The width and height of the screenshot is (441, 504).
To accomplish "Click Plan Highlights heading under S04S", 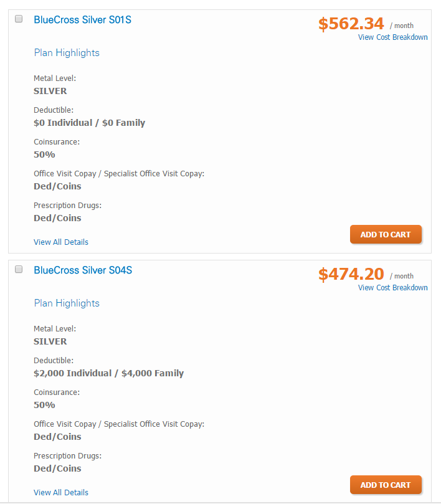I will pyautogui.click(x=67, y=303).
